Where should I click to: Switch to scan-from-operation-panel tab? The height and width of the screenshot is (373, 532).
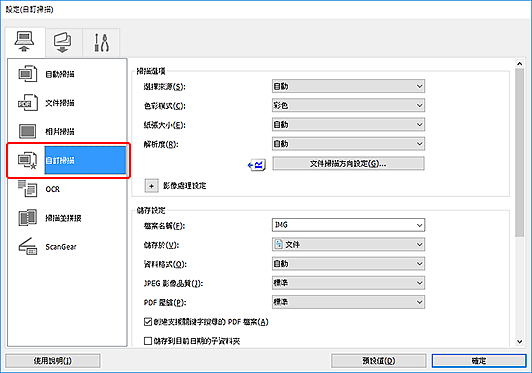[x=63, y=42]
